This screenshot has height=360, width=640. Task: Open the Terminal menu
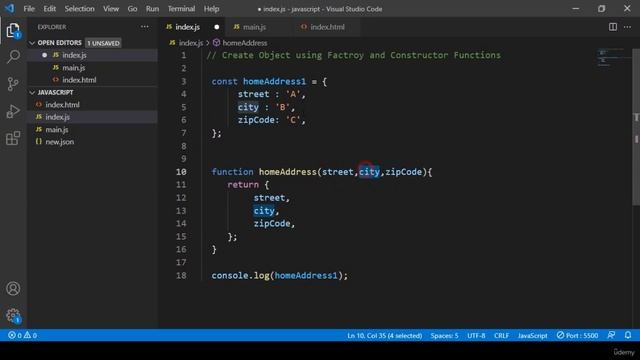coord(181,9)
